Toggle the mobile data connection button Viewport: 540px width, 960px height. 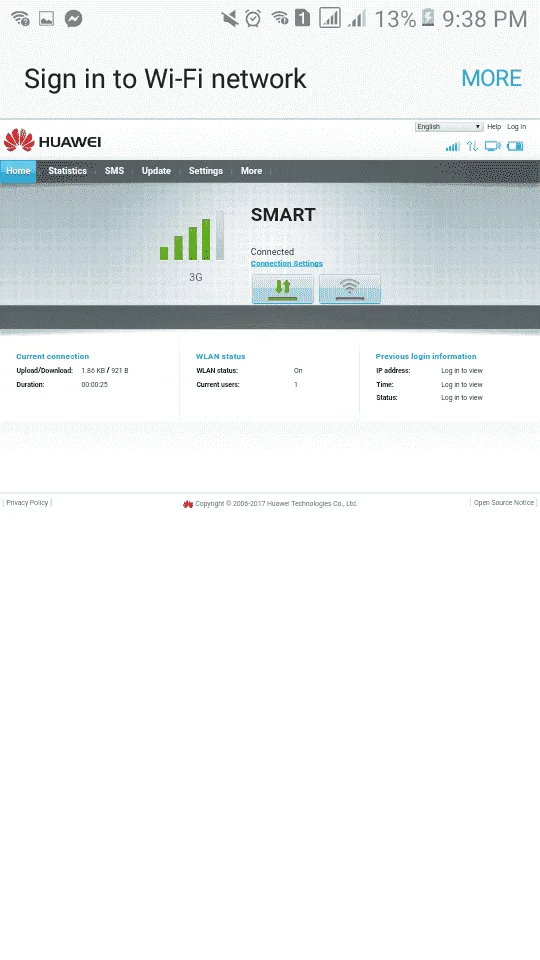[283, 288]
